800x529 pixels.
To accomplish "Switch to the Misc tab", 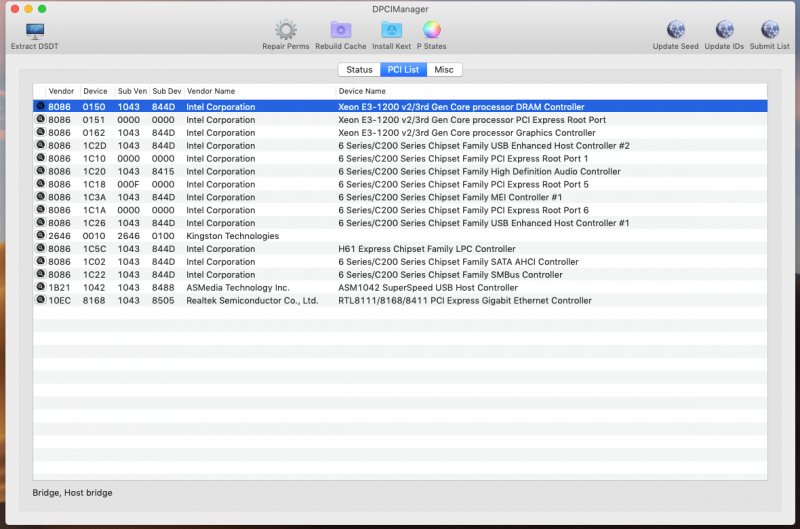I will 444,70.
